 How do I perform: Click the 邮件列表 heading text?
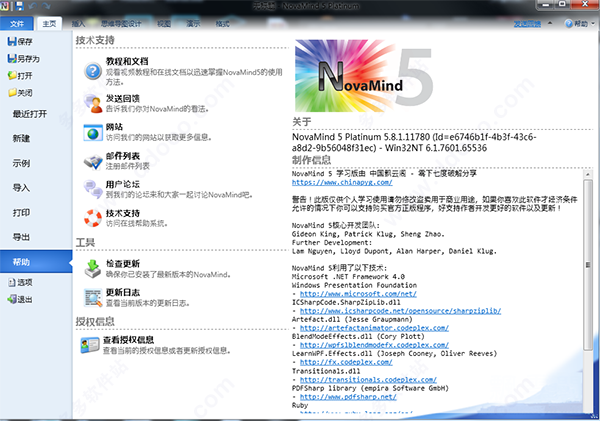123,156
